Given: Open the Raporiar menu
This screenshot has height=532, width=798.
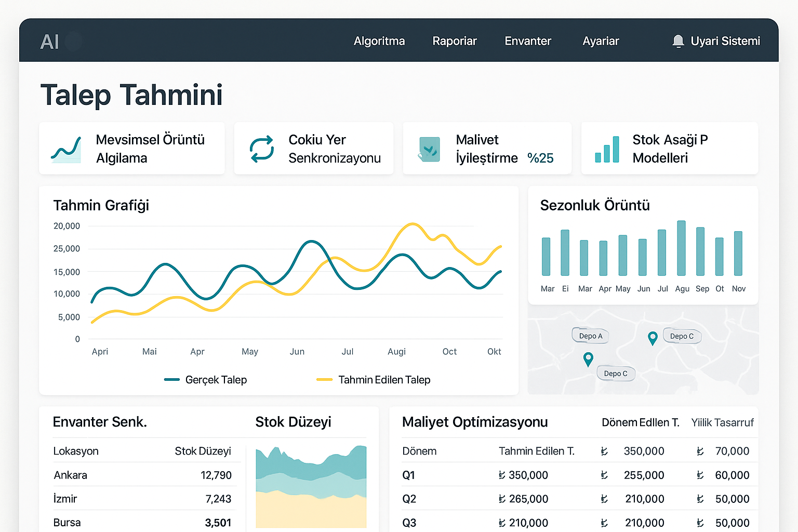Looking at the screenshot, I should click(454, 41).
